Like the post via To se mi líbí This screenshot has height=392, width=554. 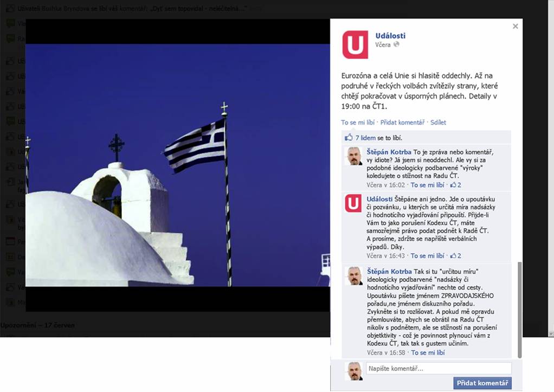(x=358, y=123)
